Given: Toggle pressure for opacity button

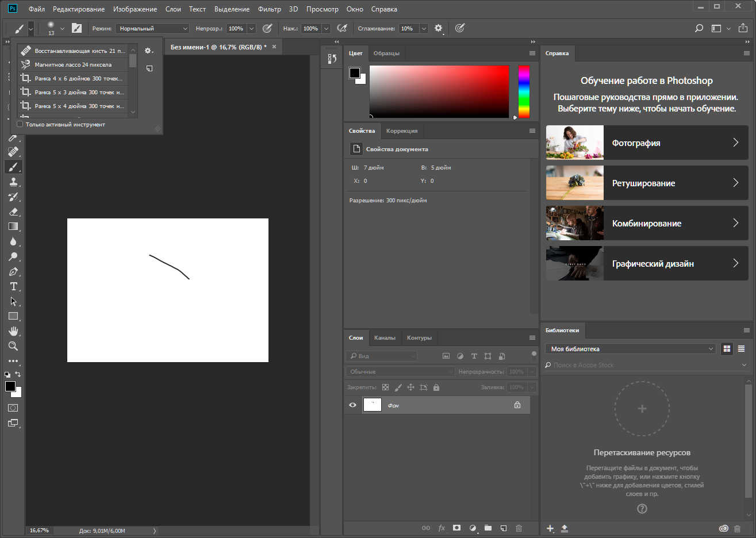Looking at the screenshot, I should (x=267, y=28).
